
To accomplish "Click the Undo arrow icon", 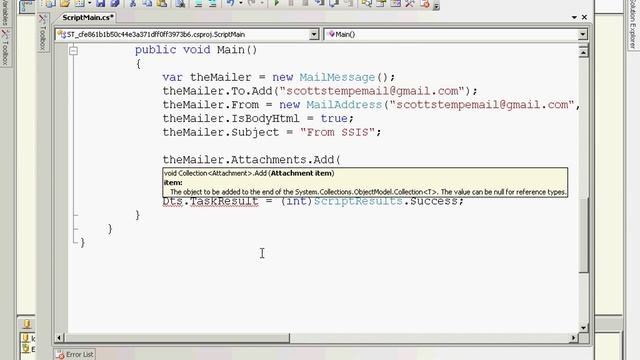I will coord(230,4).
